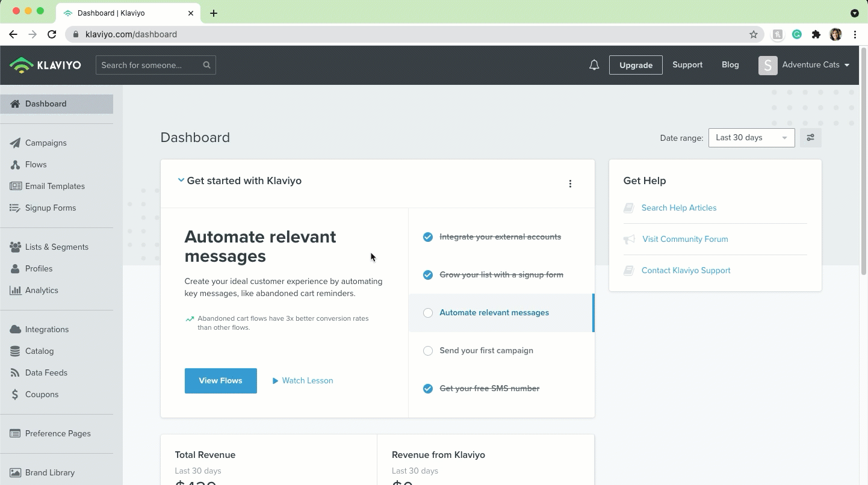868x485 pixels.
Task: Open Integrations in sidebar
Action: click(47, 329)
